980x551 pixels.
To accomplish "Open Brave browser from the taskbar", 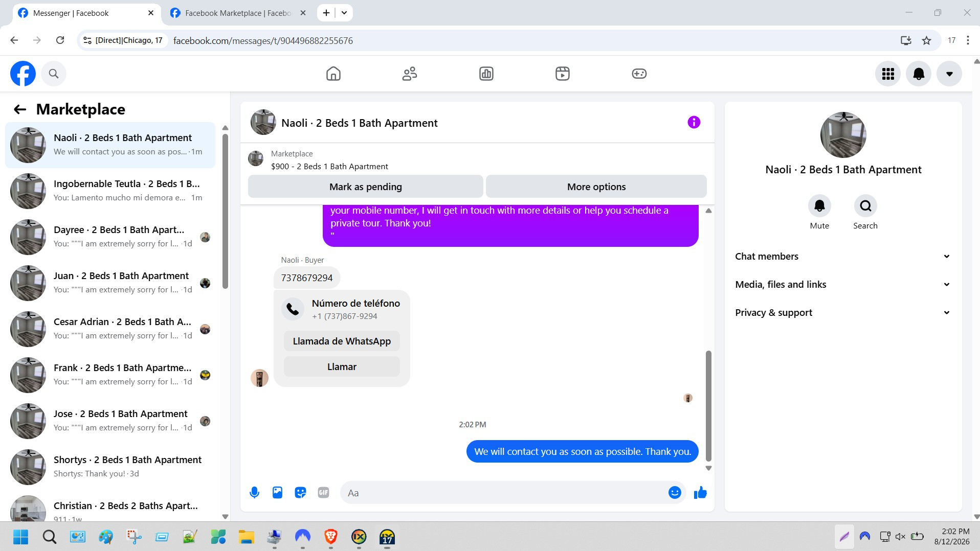I will pos(331,537).
